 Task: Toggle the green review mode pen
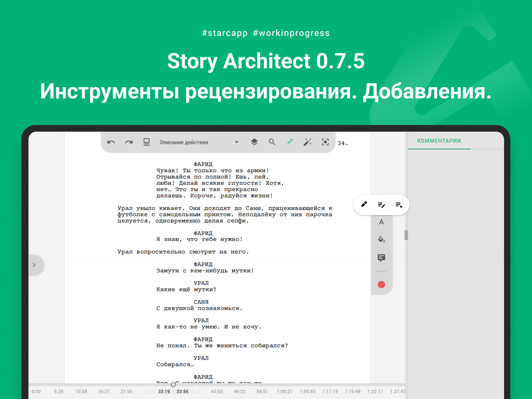coord(290,142)
